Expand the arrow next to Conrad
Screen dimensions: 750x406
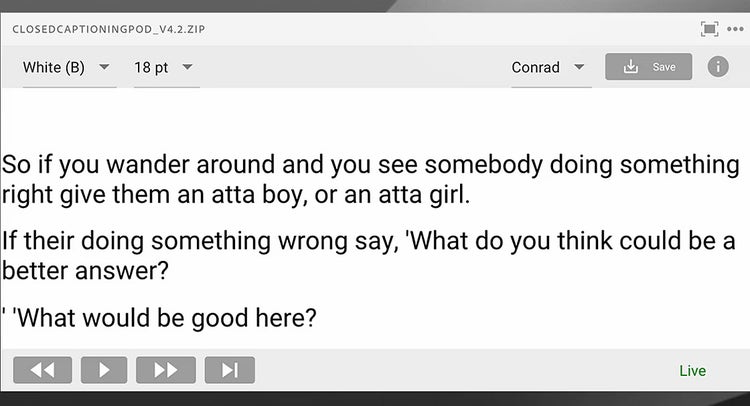click(579, 68)
